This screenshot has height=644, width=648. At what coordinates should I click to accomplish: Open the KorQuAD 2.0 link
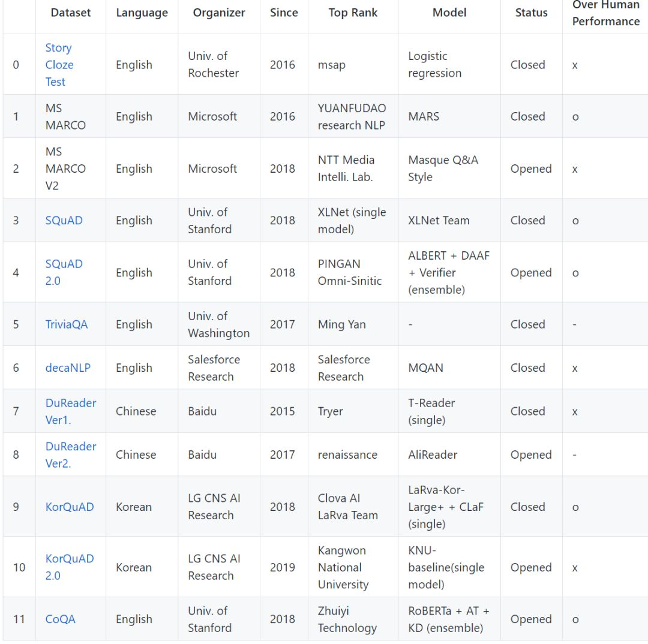pyautogui.click(x=70, y=567)
